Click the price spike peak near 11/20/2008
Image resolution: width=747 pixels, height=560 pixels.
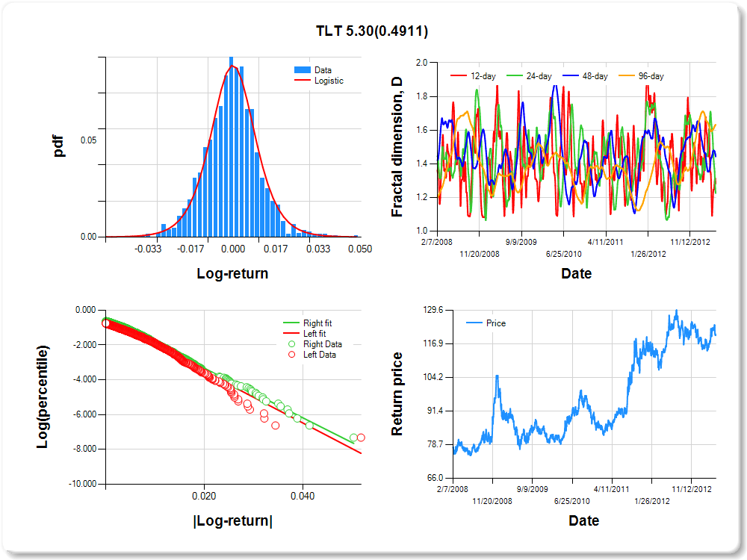497,376
